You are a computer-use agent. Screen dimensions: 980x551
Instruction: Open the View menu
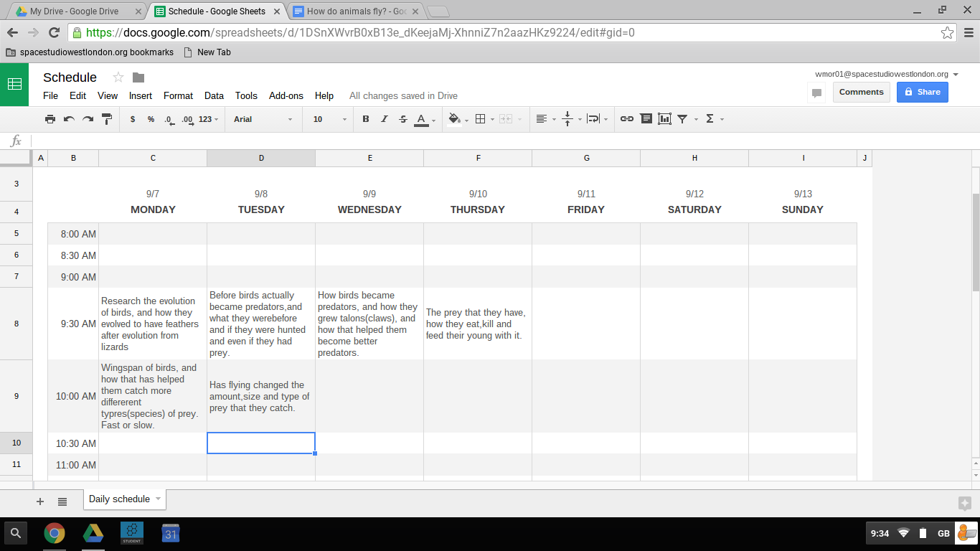(x=108, y=95)
